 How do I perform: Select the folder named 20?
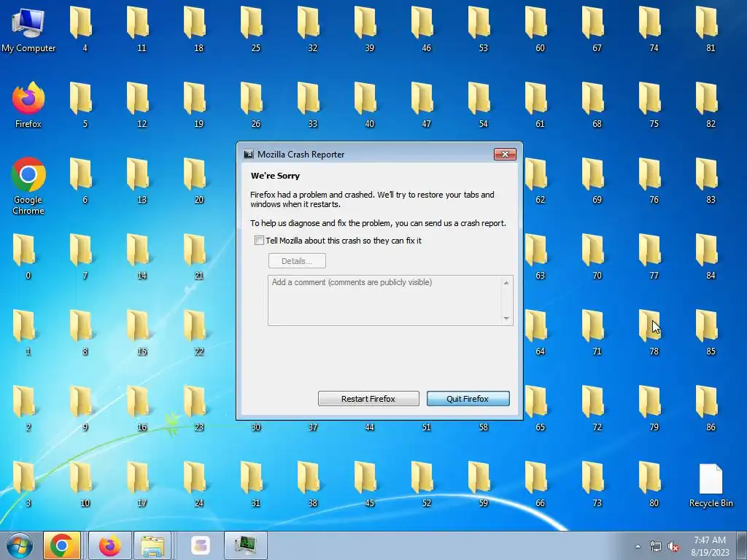pyautogui.click(x=196, y=181)
